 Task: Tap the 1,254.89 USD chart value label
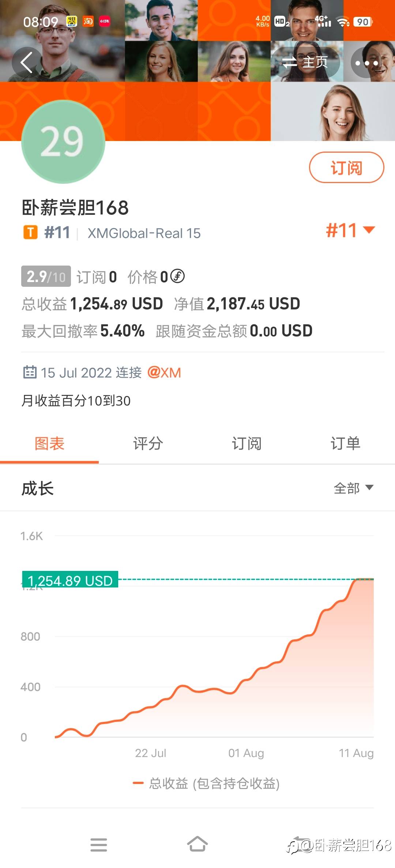coord(70,580)
